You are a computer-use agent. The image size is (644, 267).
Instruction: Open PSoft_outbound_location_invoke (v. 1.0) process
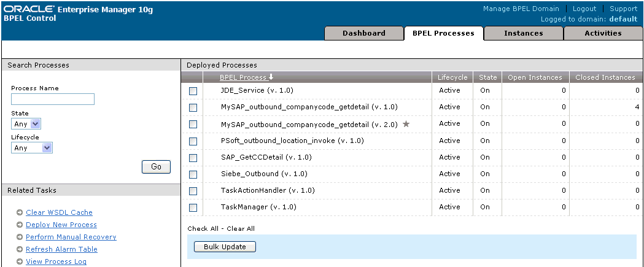[x=292, y=141]
